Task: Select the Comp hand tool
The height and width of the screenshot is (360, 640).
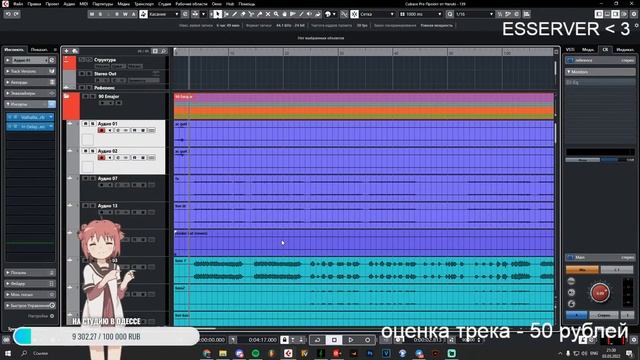Action: [284, 14]
